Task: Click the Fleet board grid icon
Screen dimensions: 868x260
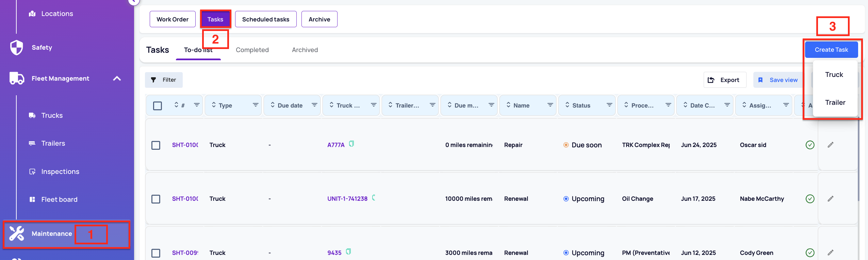Action: [x=32, y=199]
